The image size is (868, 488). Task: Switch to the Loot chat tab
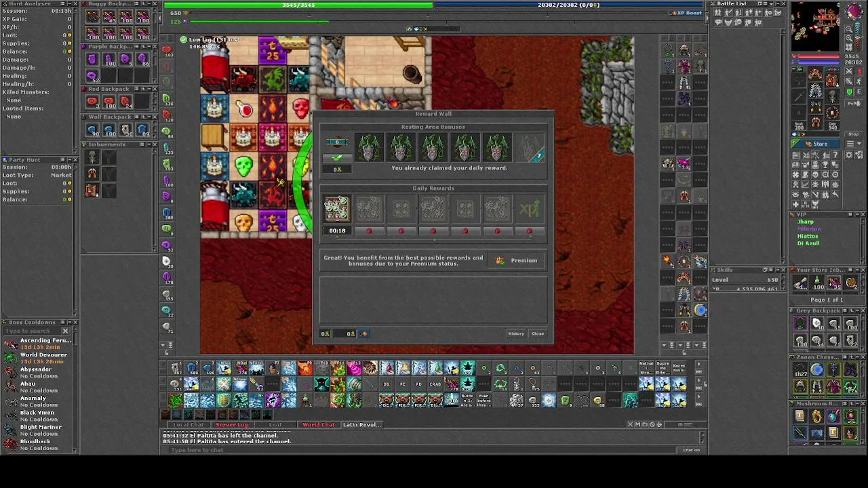tap(275, 425)
